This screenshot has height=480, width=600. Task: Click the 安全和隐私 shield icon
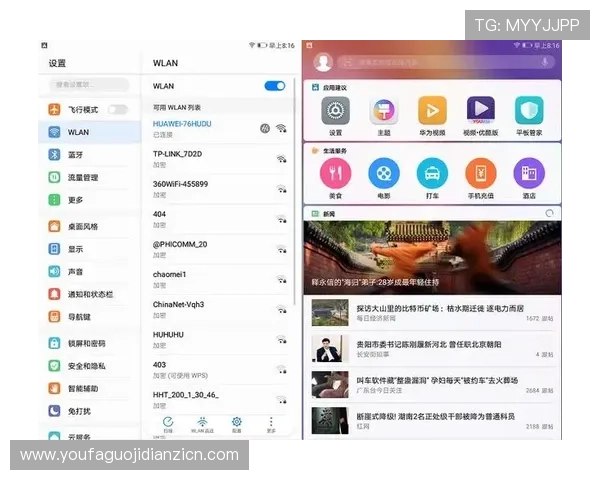point(54,366)
